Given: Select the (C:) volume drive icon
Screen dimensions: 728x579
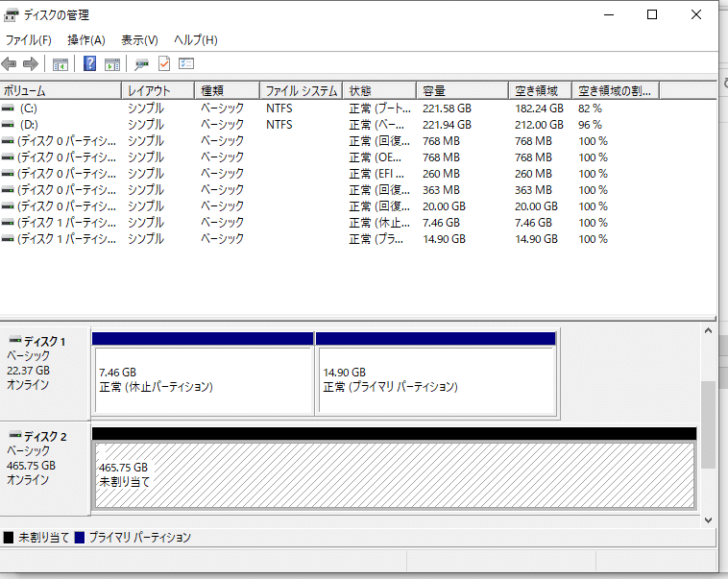Looking at the screenshot, I should pyautogui.click(x=8, y=109).
